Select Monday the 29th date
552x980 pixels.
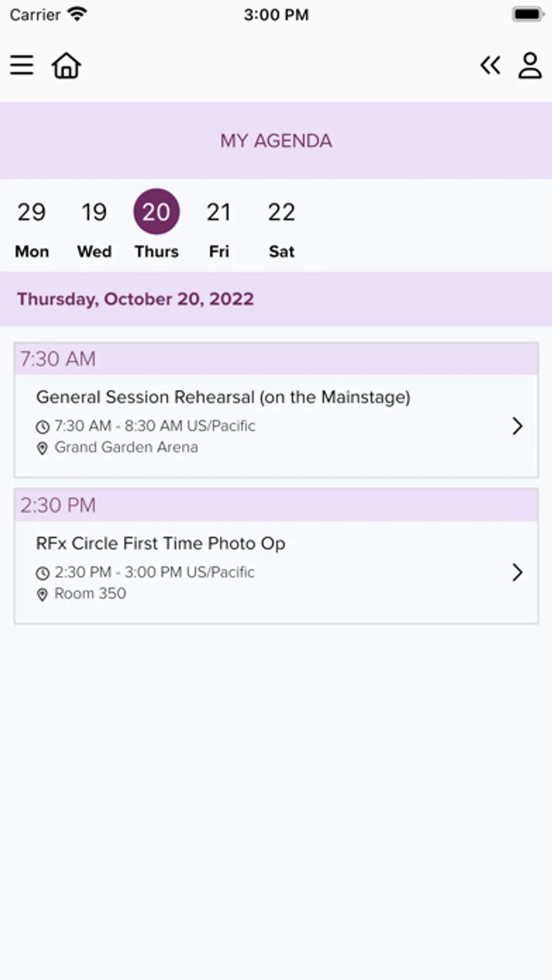tap(32, 225)
